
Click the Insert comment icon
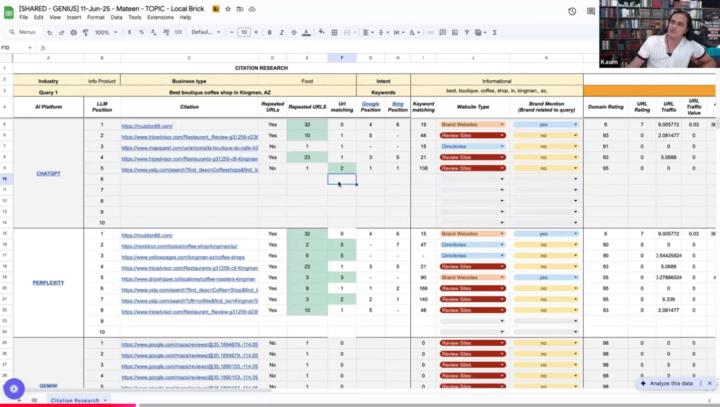(x=443, y=33)
